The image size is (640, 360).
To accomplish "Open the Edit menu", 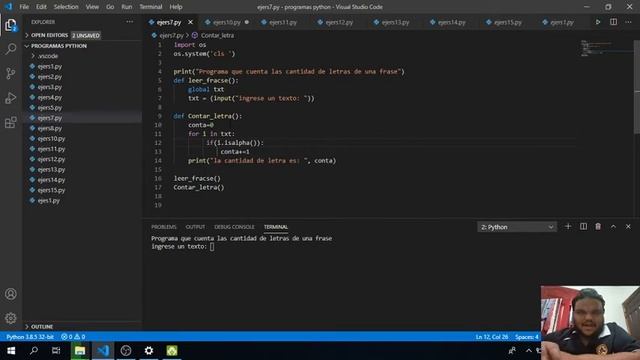I will pos(41,7).
